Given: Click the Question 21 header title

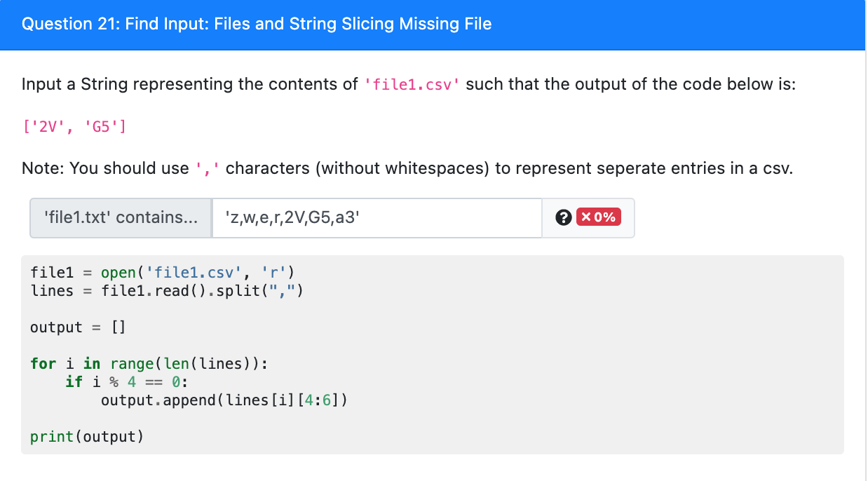Looking at the screenshot, I should (257, 24).
